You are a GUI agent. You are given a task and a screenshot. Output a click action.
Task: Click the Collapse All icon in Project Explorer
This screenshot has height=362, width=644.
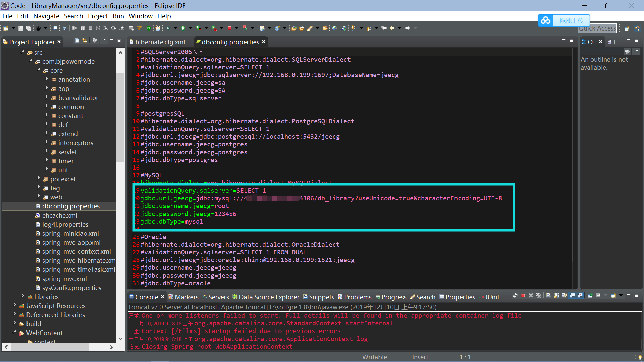click(77, 41)
